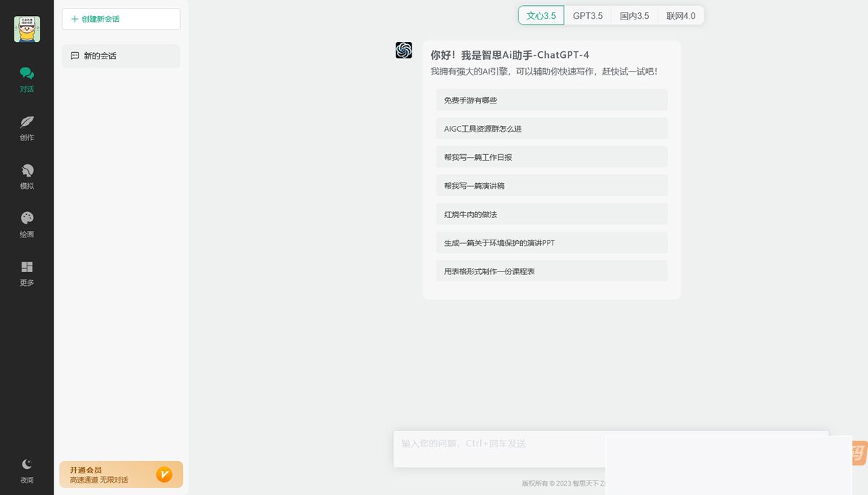Select the 帮我写一篇工作日报 suggestion

tap(551, 156)
